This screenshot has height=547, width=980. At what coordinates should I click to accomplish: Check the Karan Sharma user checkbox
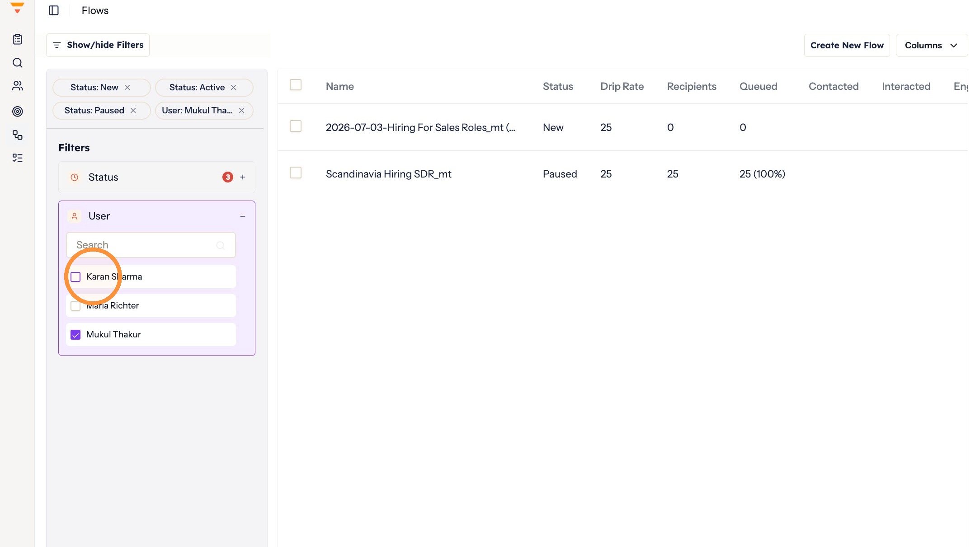75,277
